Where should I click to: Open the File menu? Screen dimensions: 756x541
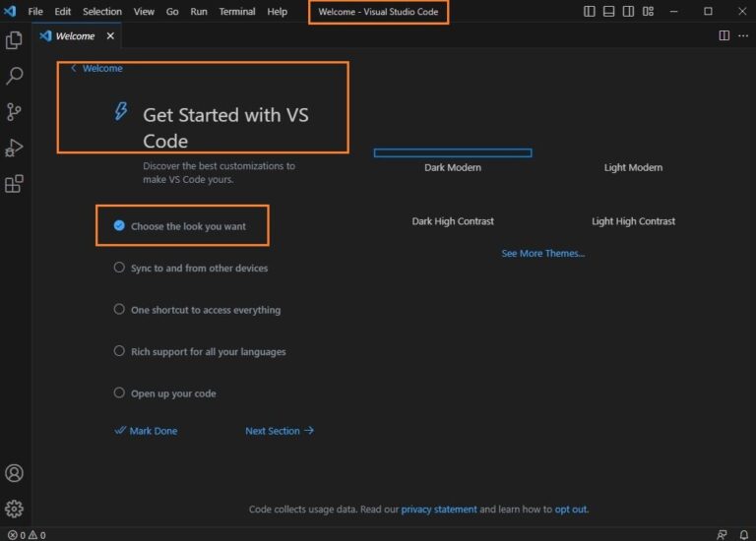click(35, 11)
